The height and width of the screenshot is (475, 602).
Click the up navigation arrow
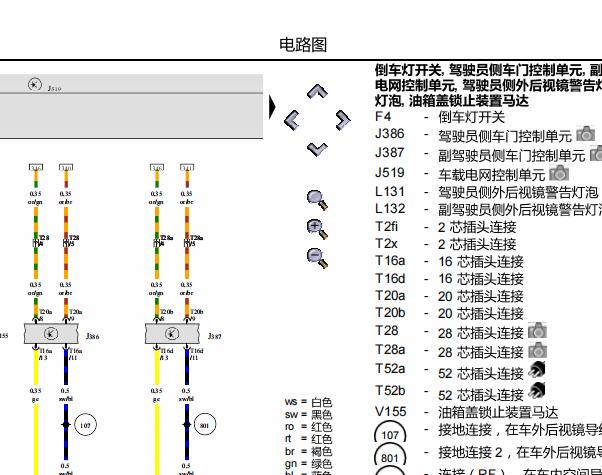tap(318, 91)
